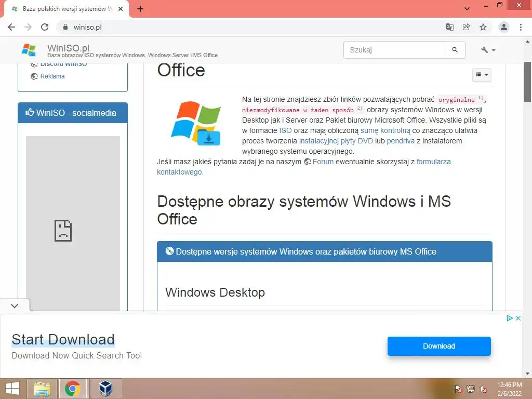Screen dimensions: 532x399
Task: Open Action Center flag tray icon
Action: coord(458,389)
